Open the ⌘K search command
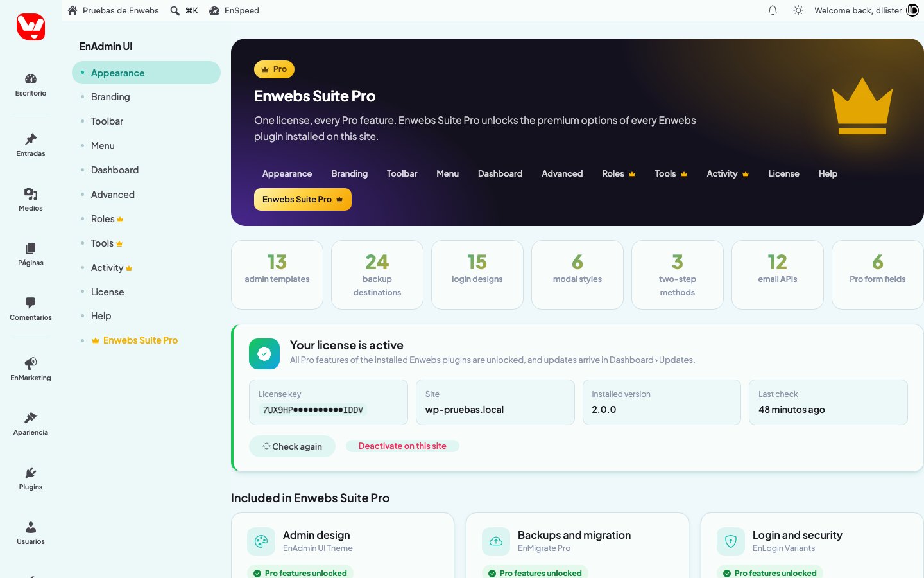This screenshot has width=924, height=578. tap(184, 10)
